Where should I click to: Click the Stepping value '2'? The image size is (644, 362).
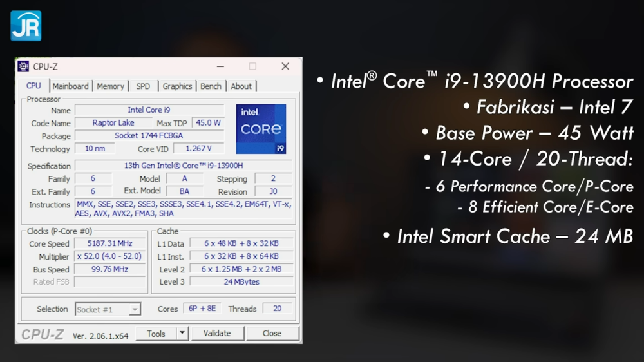click(x=273, y=178)
